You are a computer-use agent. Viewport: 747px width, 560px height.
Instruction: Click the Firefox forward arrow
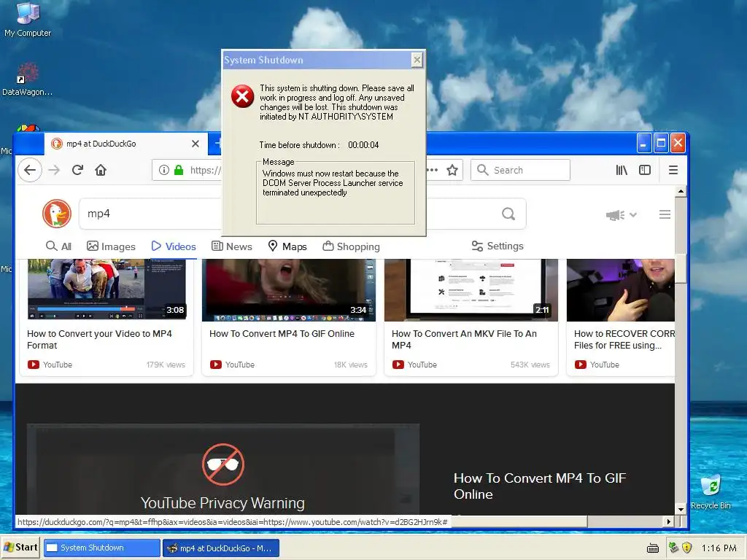click(54, 170)
